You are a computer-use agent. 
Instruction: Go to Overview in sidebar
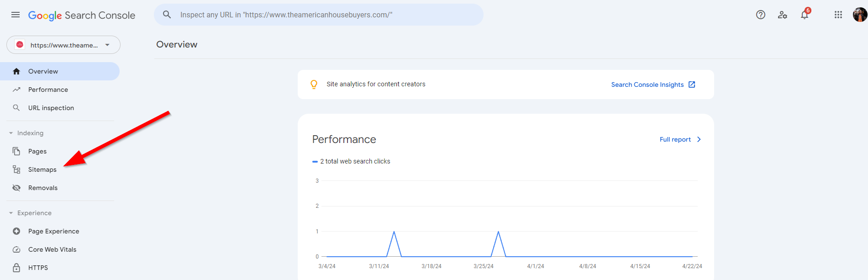pyautogui.click(x=60, y=71)
